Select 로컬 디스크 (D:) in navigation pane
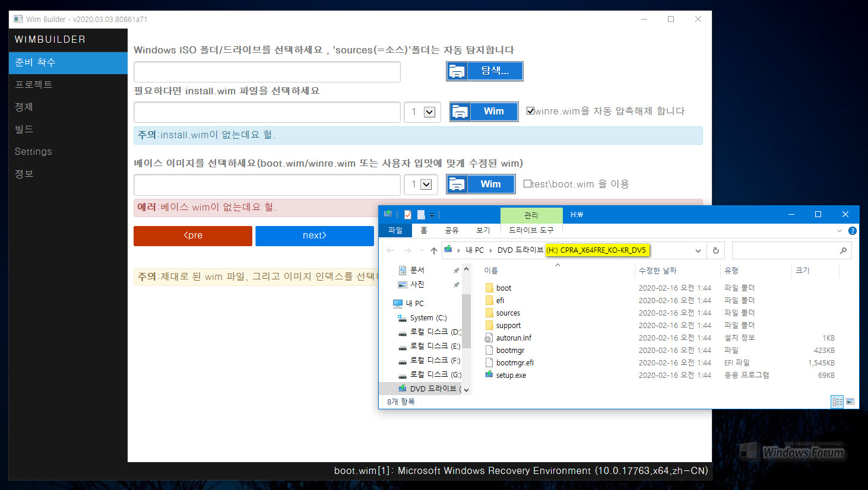This screenshot has height=490, width=868. tap(429, 332)
